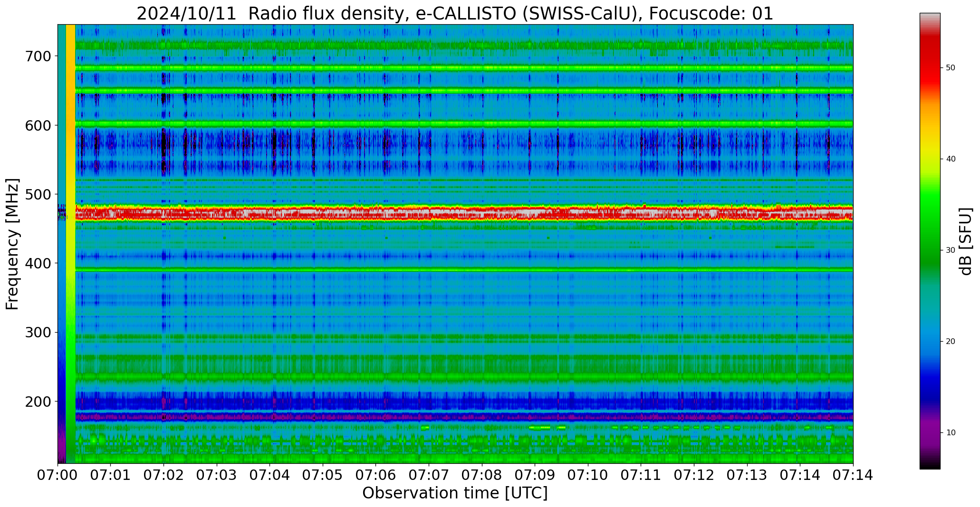The width and height of the screenshot is (980, 507).
Task: Click the colorbar tick label 20
Action: (x=951, y=342)
